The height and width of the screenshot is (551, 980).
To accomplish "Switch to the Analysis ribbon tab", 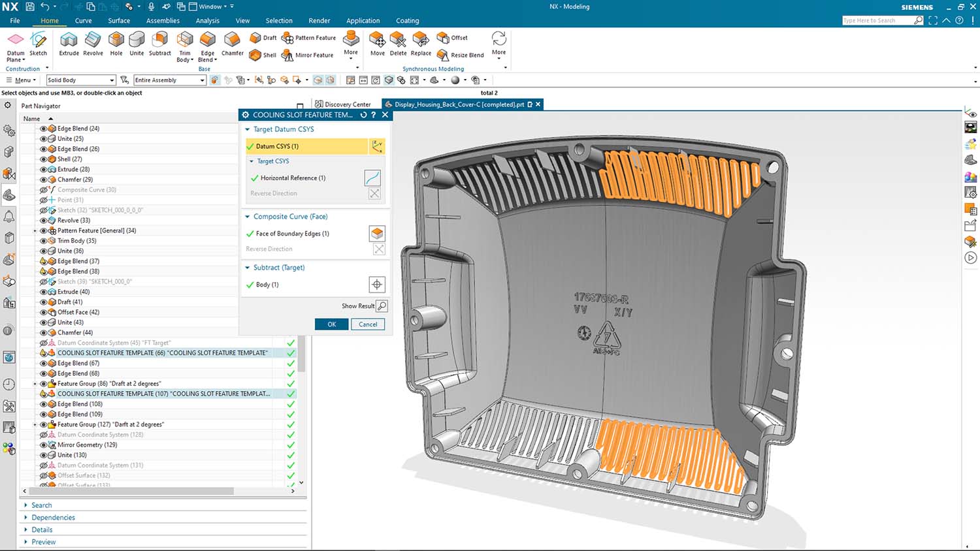I will (x=207, y=21).
